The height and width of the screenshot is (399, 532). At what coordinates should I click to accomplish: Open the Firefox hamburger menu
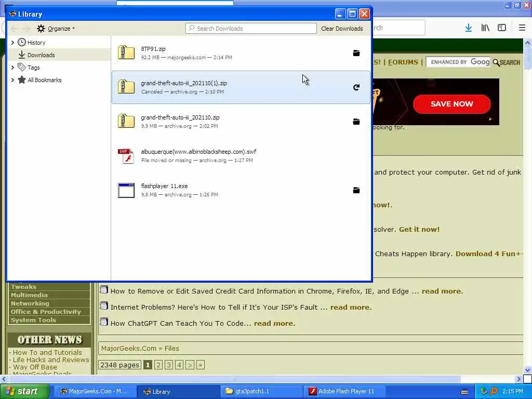click(522, 28)
